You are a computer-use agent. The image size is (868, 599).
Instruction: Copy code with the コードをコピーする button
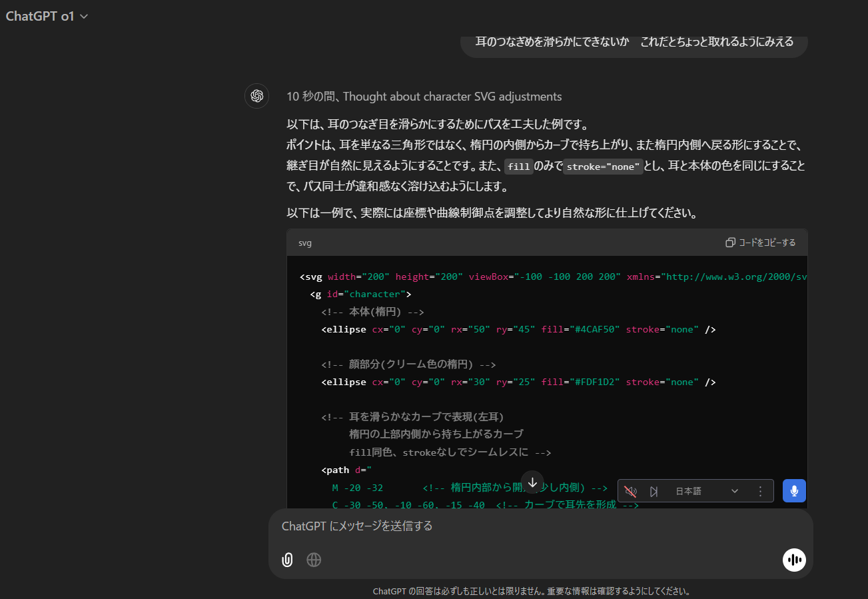pos(761,243)
